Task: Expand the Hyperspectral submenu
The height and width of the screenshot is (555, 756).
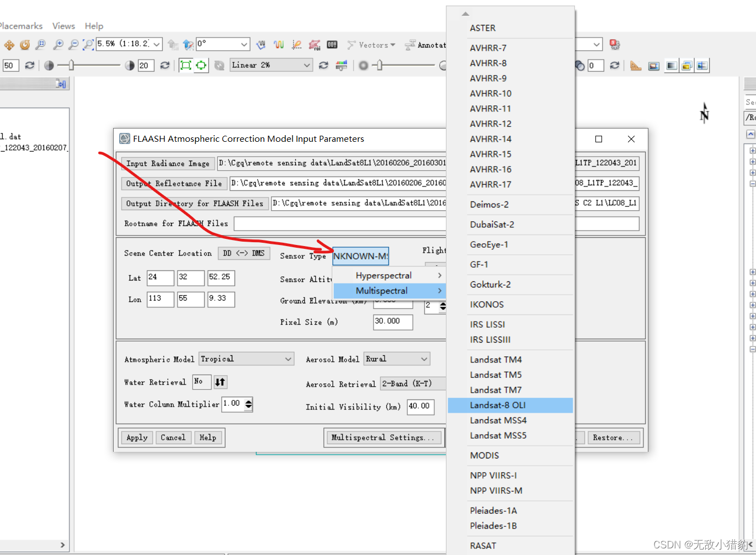Action: pyautogui.click(x=389, y=275)
